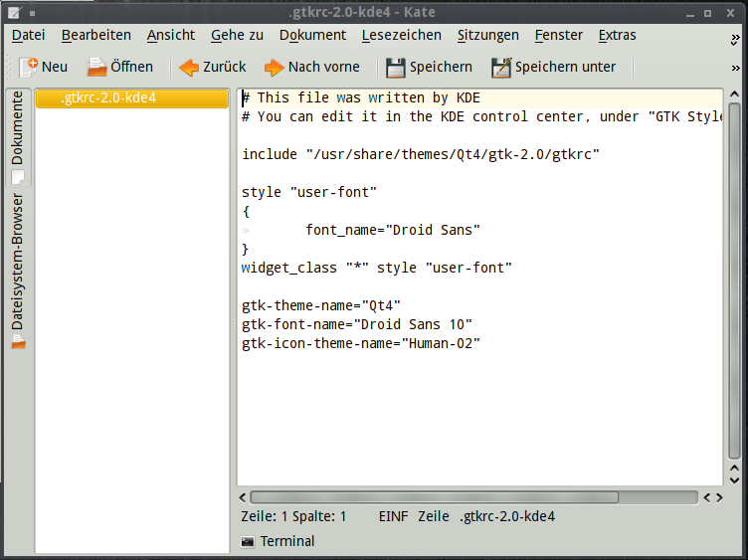This screenshot has height=560, width=748.
Task: Click the Zeile: 1 Spalte: 1 status text
Action: tap(293, 516)
